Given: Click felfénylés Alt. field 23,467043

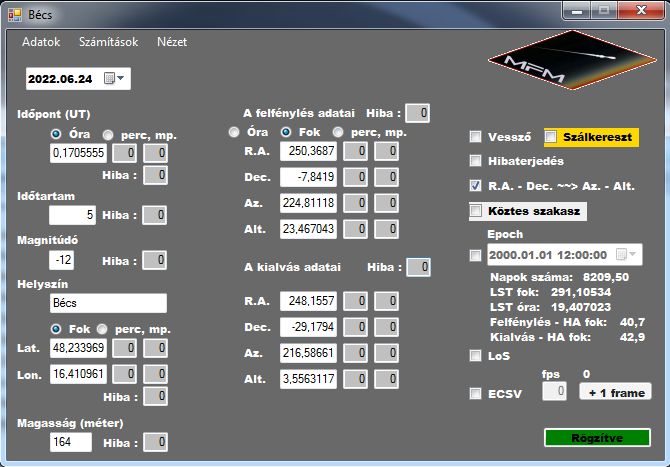Looking at the screenshot, I should (308, 229).
